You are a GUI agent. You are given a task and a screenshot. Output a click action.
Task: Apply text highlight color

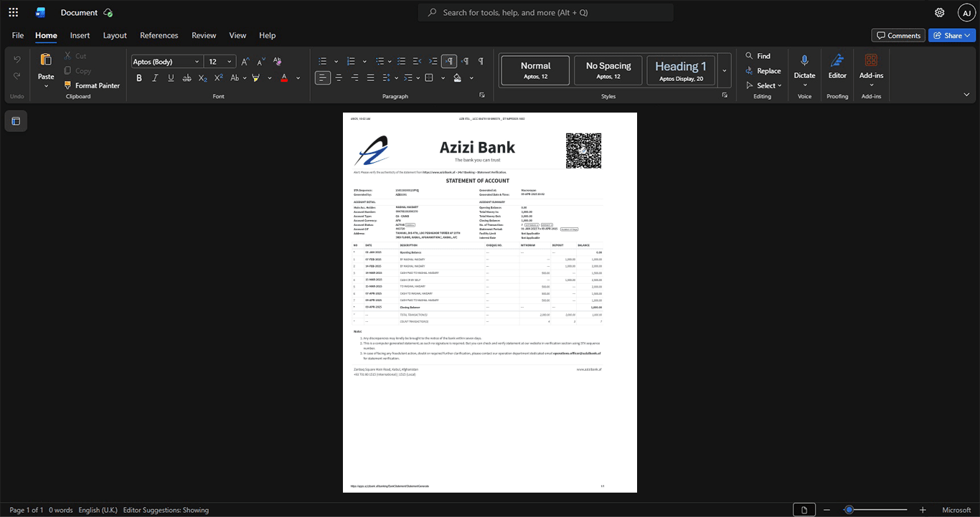coord(254,78)
